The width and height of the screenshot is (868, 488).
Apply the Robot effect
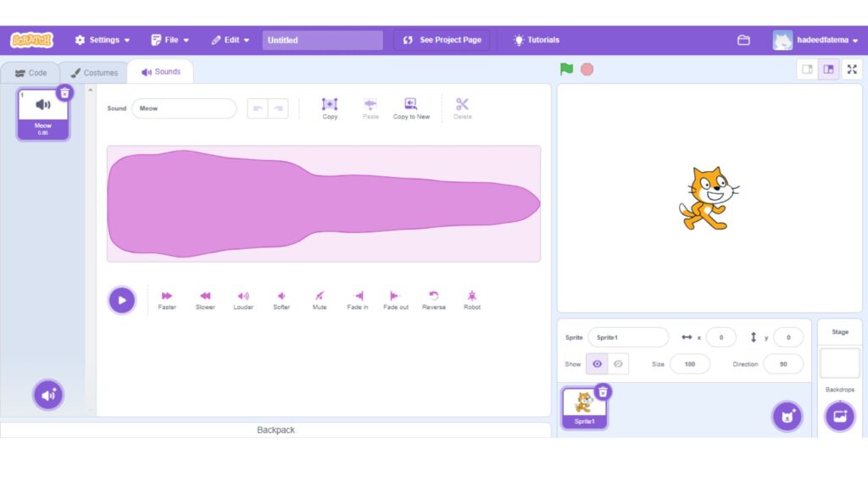point(471,301)
